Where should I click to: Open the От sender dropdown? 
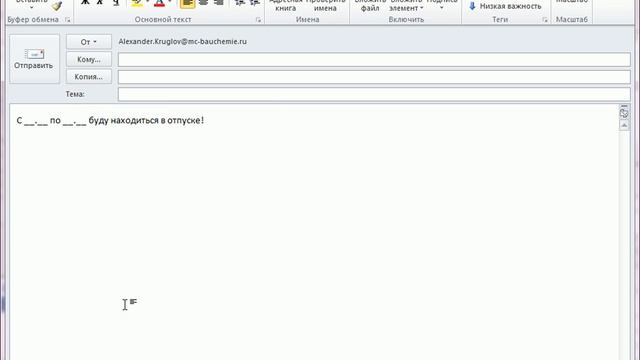click(89, 42)
